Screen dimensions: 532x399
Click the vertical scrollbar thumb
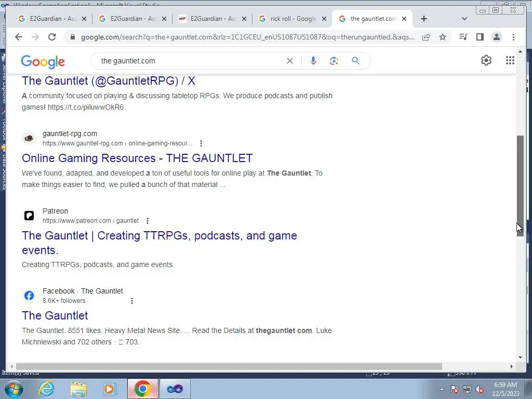point(520,185)
